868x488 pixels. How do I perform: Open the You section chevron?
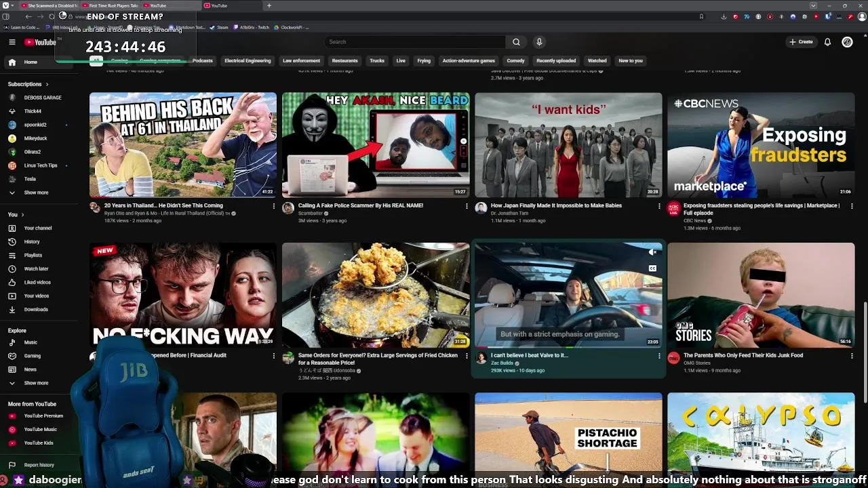click(x=22, y=214)
